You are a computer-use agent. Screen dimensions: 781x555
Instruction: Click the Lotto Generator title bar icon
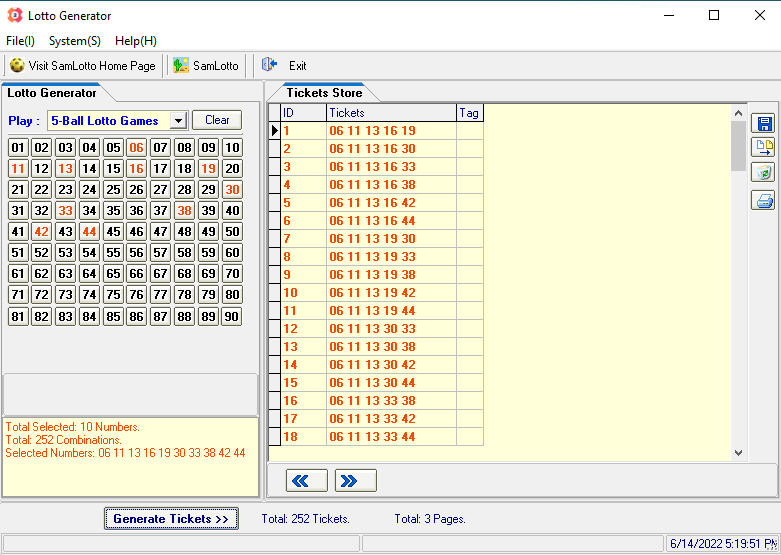pos(15,15)
